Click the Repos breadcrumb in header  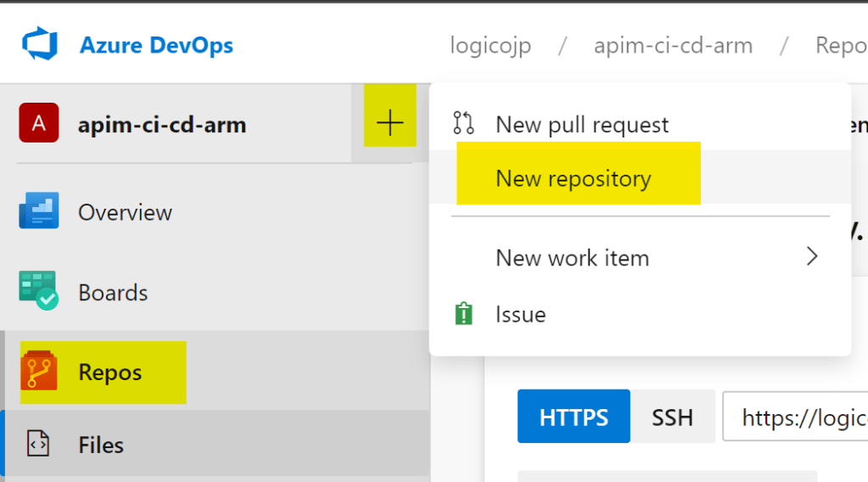click(x=840, y=45)
